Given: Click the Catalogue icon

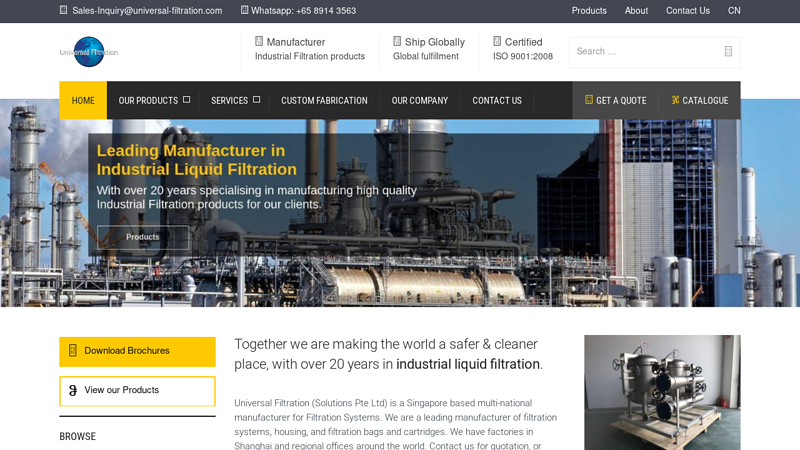Looking at the screenshot, I should point(676,100).
